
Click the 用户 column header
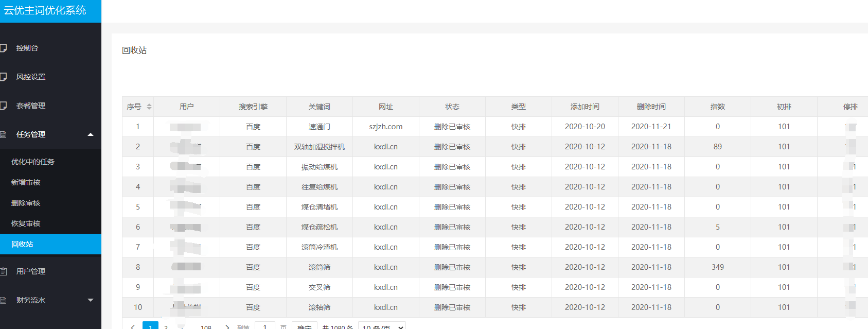[187, 107]
